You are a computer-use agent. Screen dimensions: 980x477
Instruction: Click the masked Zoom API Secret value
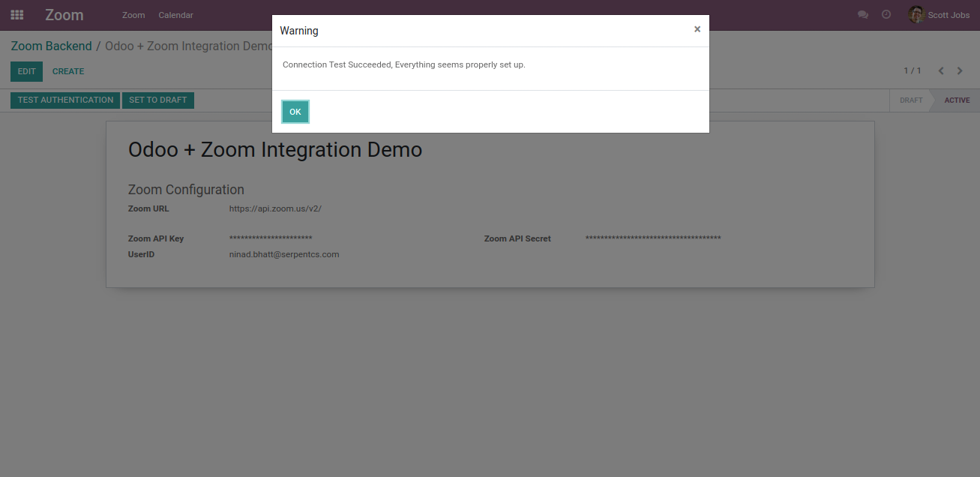click(653, 238)
